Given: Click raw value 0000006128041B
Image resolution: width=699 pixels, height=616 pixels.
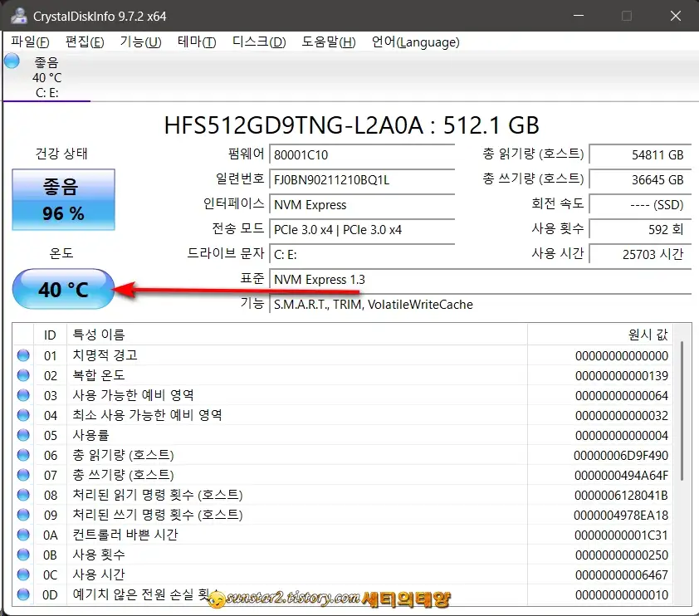Looking at the screenshot, I should (x=621, y=495).
